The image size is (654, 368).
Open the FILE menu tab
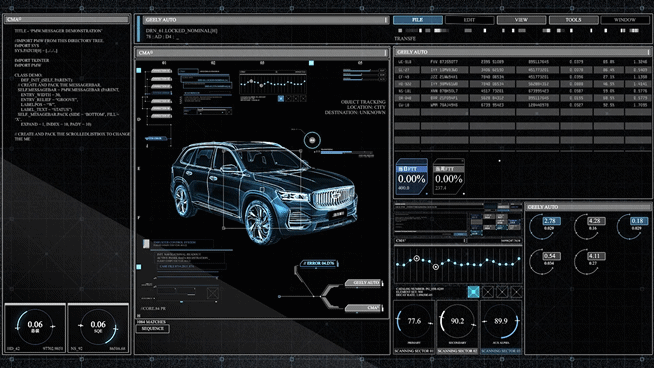click(418, 20)
